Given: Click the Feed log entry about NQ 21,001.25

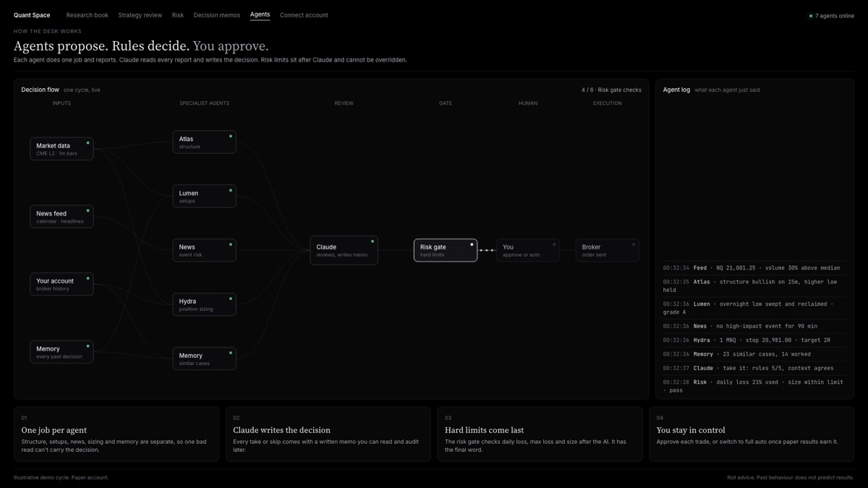Looking at the screenshot, I should [754, 268].
